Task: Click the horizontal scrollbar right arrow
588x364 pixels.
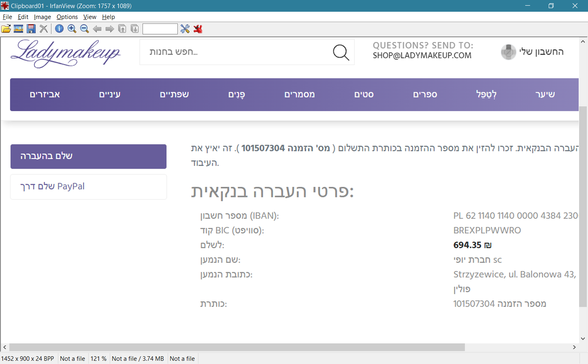Action: tap(574, 347)
